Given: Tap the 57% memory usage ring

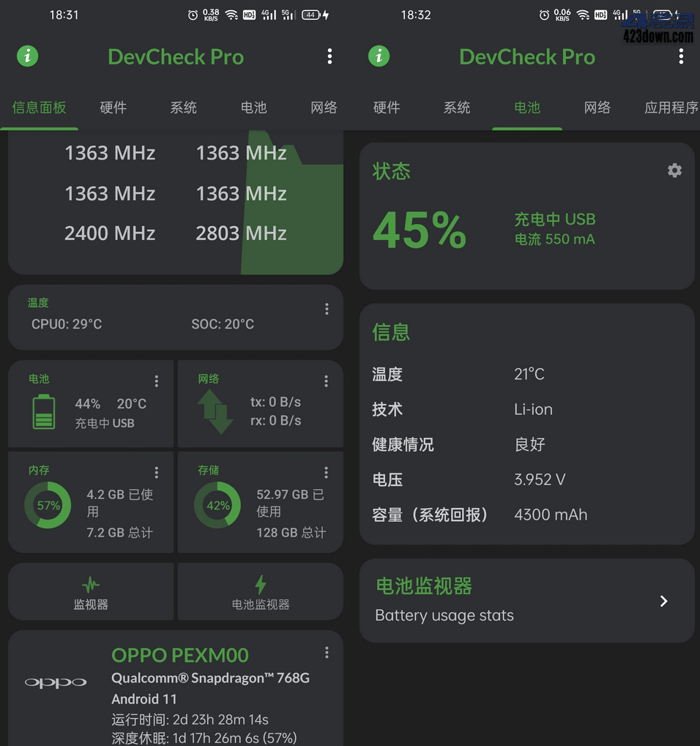Looking at the screenshot, I should click(48, 505).
